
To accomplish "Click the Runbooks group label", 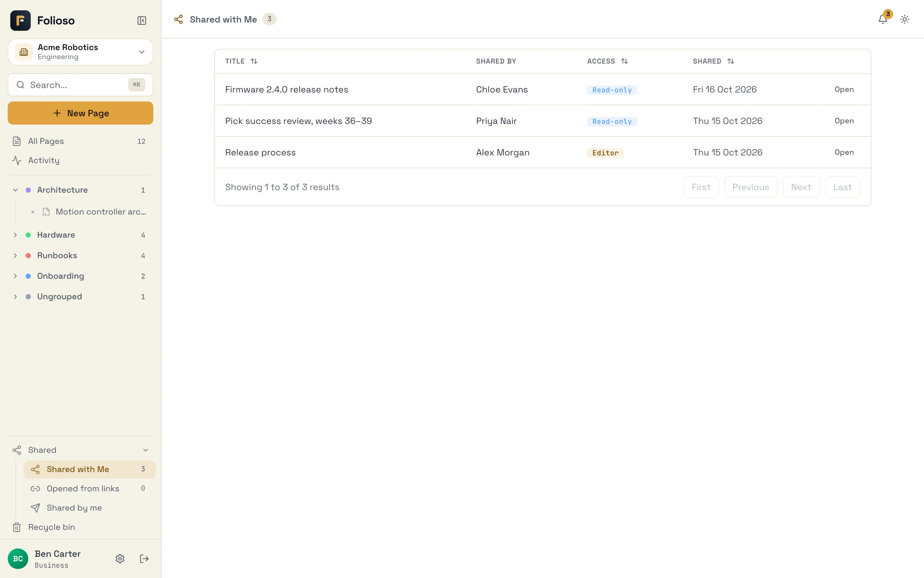I will 57,255.
